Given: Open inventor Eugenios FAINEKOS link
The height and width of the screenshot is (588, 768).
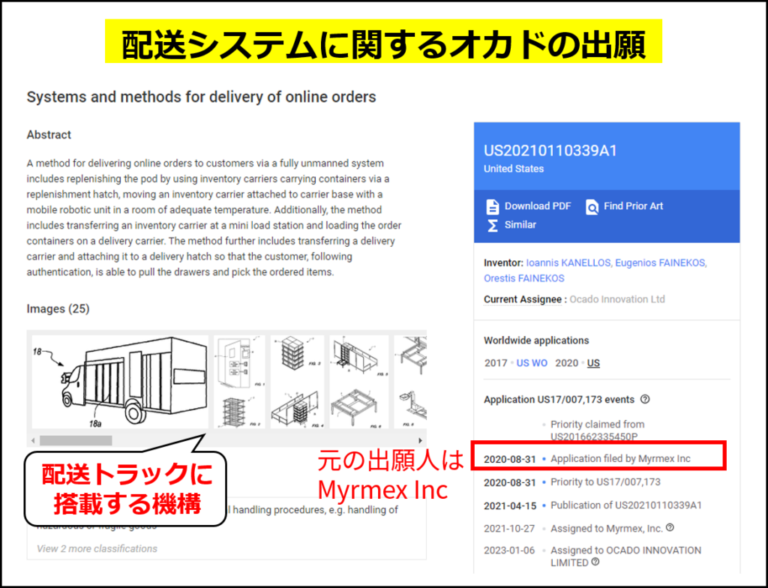Looking at the screenshot, I should tap(661, 263).
